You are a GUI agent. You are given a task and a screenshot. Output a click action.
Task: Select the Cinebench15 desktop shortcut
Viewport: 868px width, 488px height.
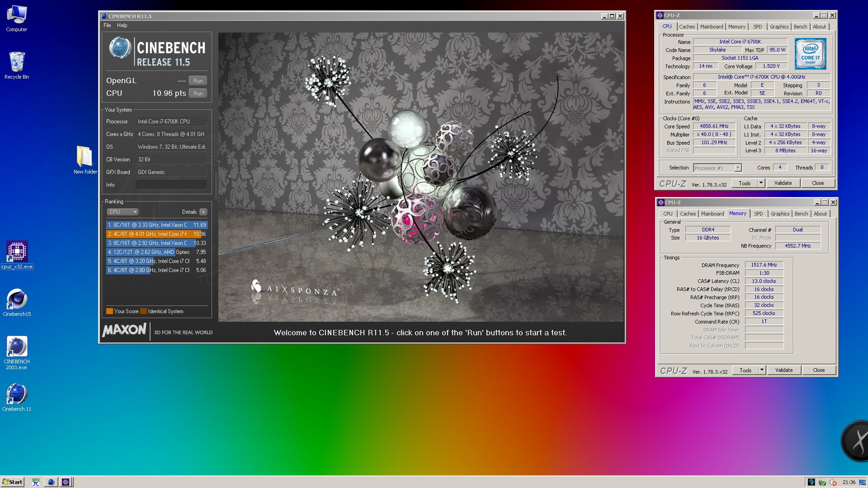17,303
